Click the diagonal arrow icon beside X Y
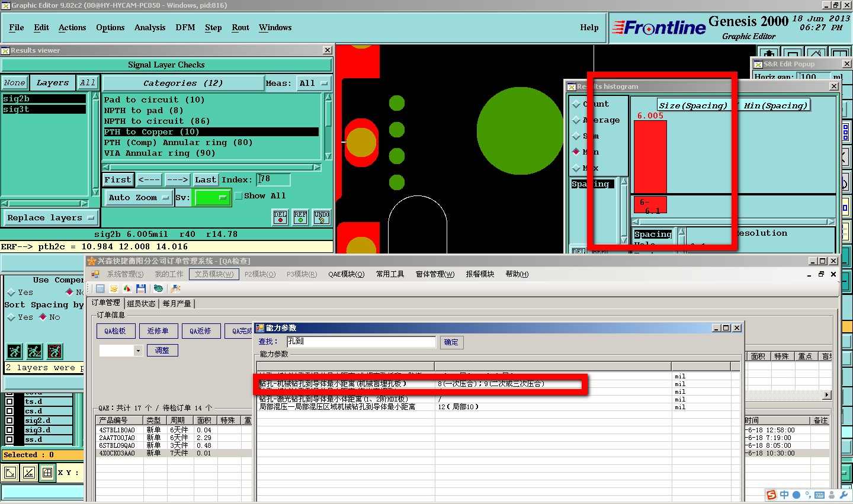This screenshot has width=853, height=504. point(10,473)
